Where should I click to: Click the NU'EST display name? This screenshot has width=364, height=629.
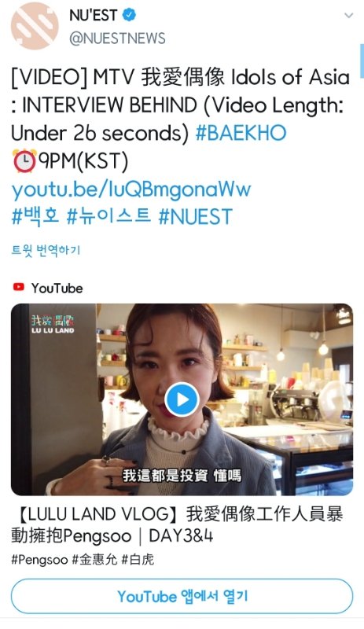point(93,15)
